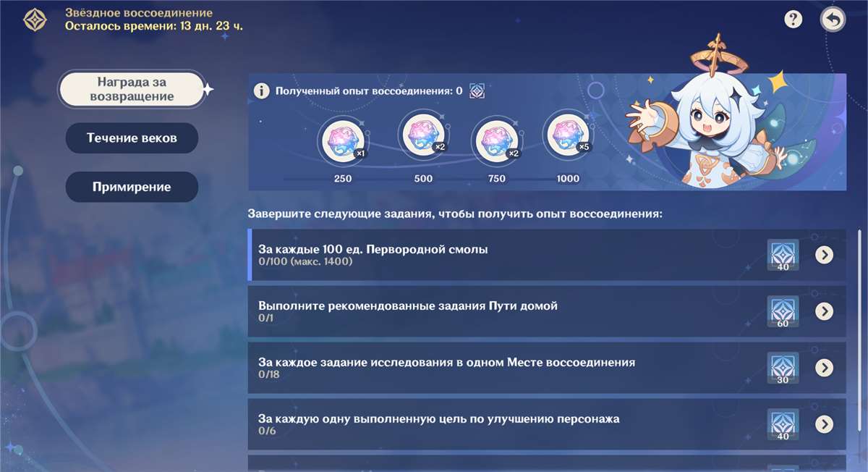Click the 30 exp icon in exploration row
Image resolution: width=868 pixels, height=472 pixels.
point(783,368)
